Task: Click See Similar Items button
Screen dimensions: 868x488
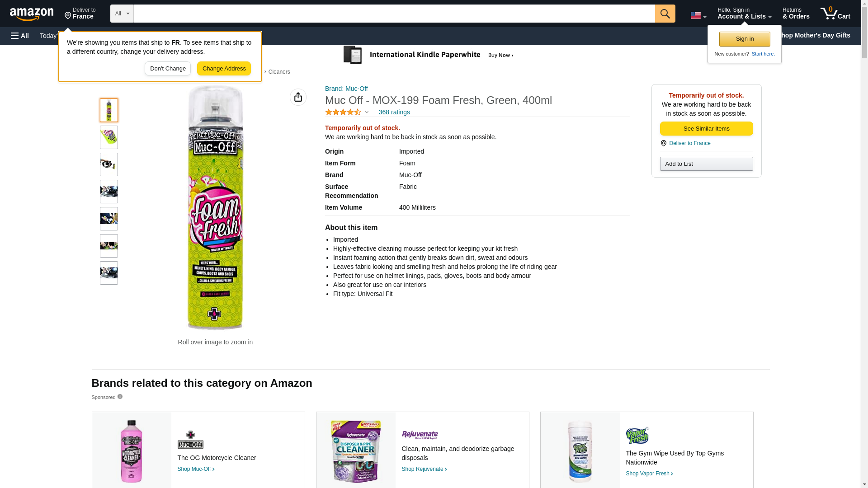Action: [x=706, y=129]
